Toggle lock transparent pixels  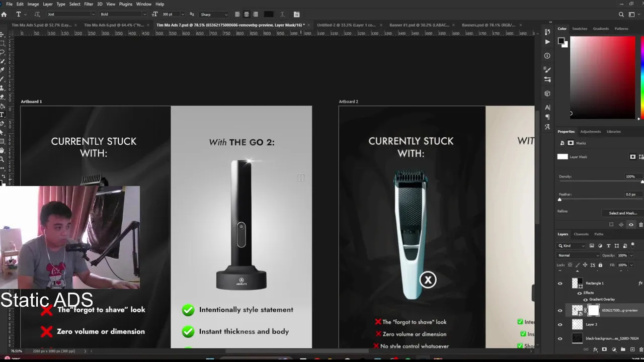click(570, 265)
